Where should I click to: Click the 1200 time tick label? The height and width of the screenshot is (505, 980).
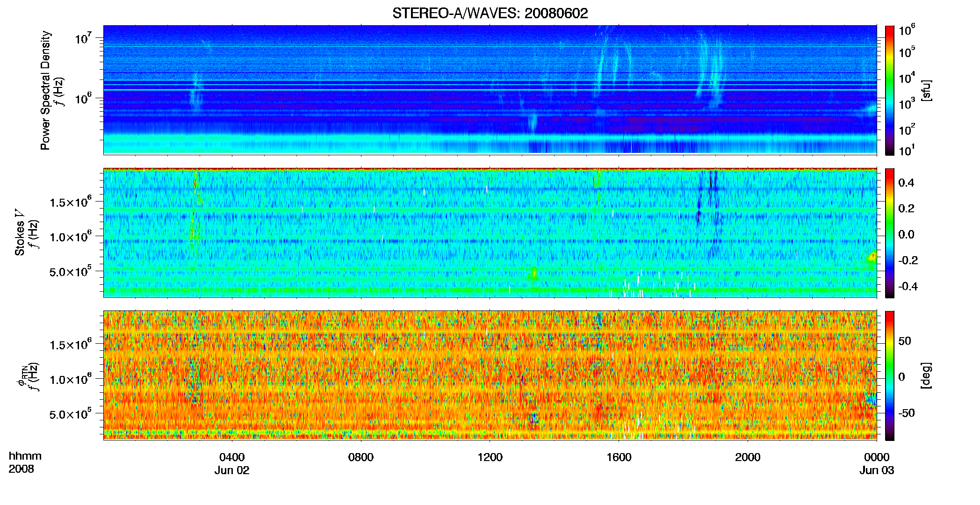pos(490,457)
